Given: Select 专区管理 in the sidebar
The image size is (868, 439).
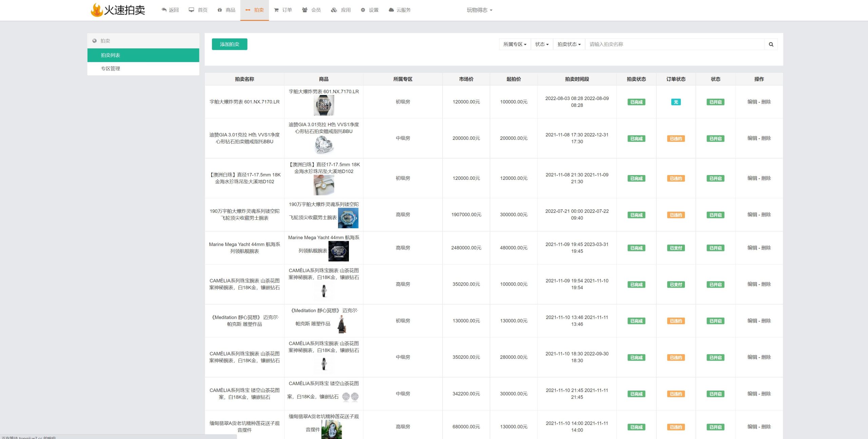Looking at the screenshot, I should (x=111, y=69).
